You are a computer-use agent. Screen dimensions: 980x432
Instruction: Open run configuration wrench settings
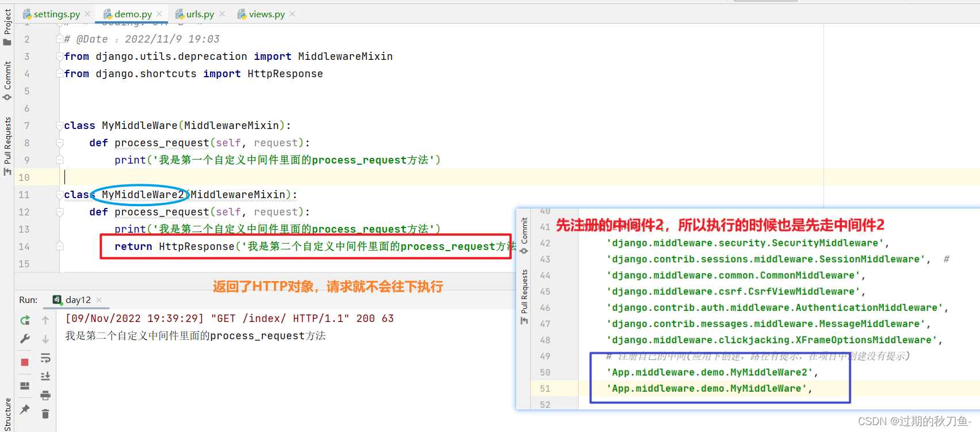pyautogui.click(x=25, y=339)
